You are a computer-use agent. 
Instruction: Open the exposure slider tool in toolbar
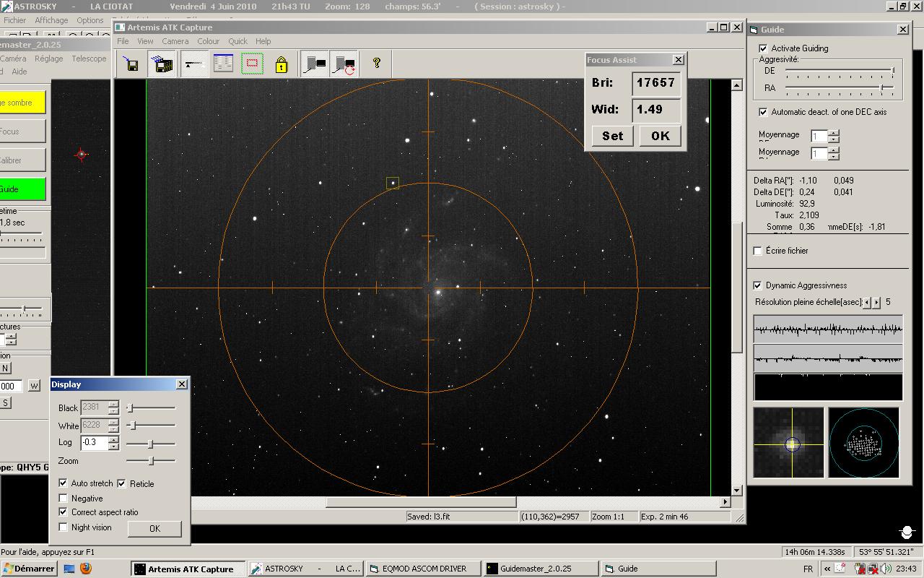click(193, 64)
